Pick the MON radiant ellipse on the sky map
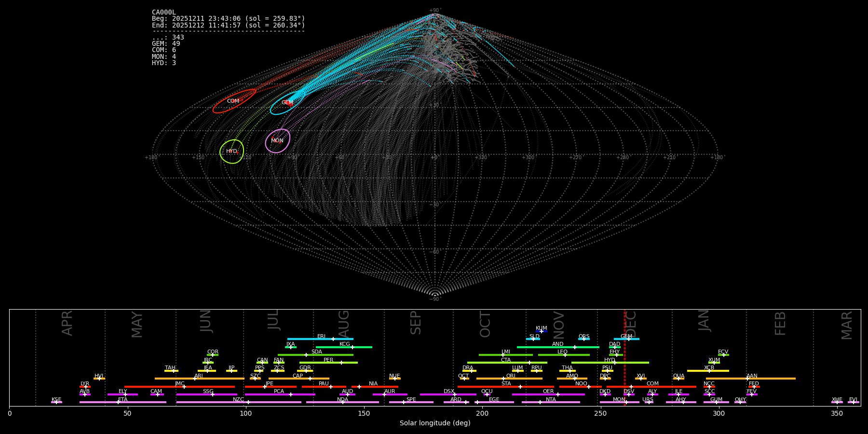 pyautogui.click(x=278, y=141)
